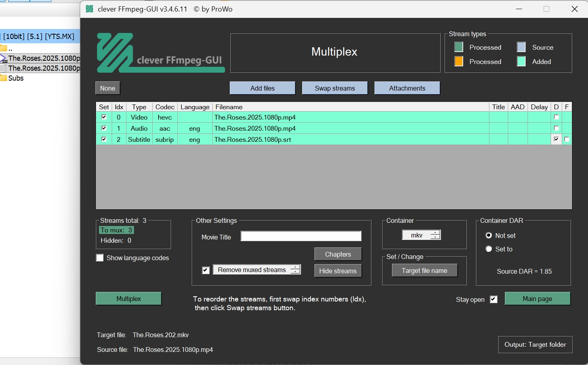The width and height of the screenshot is (588, 365).
Task: Return to the Main page
Action: 538,299
